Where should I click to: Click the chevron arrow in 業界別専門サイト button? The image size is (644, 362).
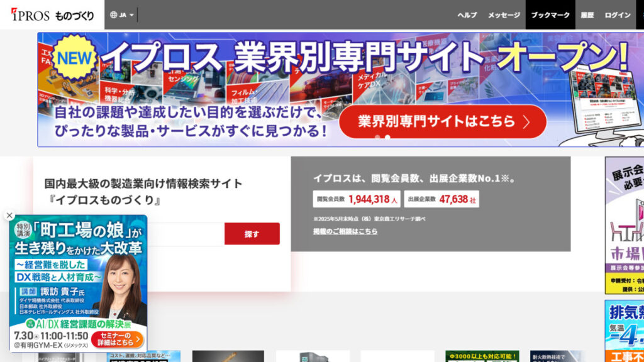click(x=526, y=122)
